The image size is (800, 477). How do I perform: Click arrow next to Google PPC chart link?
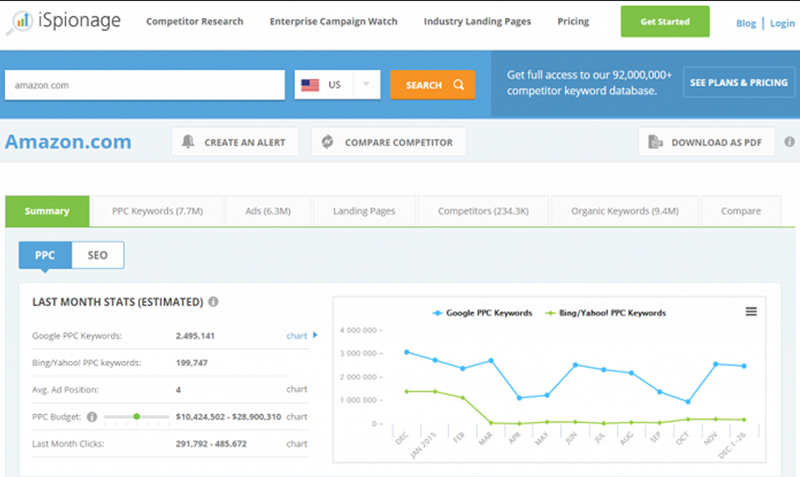tap(315, 335)
